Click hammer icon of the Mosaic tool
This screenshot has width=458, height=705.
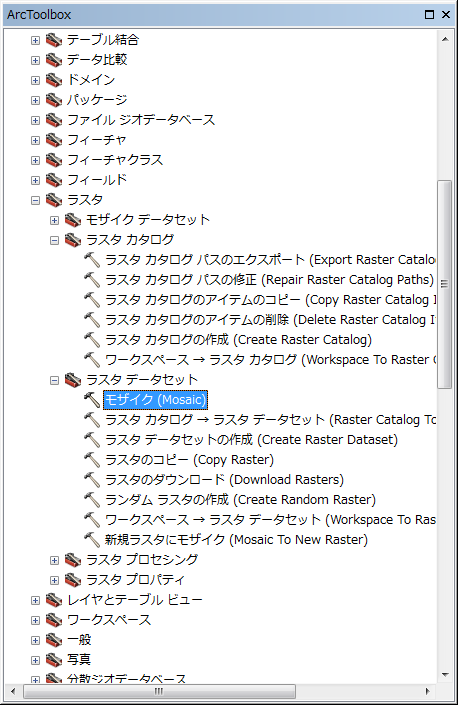(x=92, y=400)
